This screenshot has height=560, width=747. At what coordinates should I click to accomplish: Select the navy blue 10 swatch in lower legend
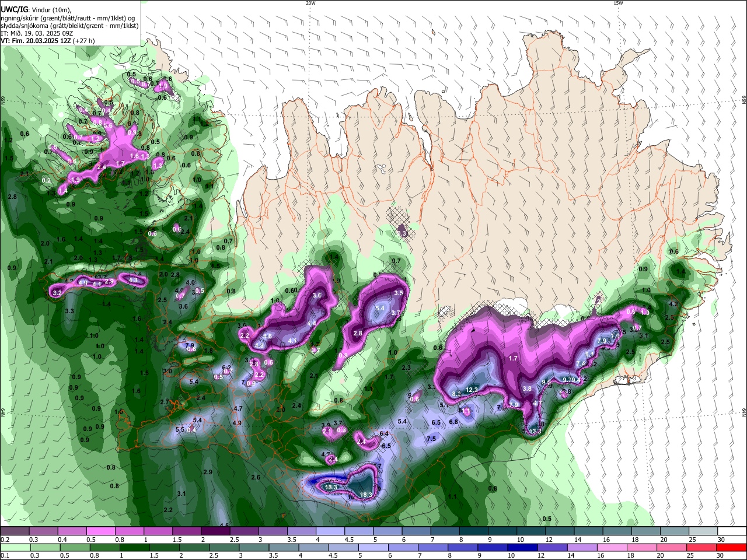tap(522, 548)
